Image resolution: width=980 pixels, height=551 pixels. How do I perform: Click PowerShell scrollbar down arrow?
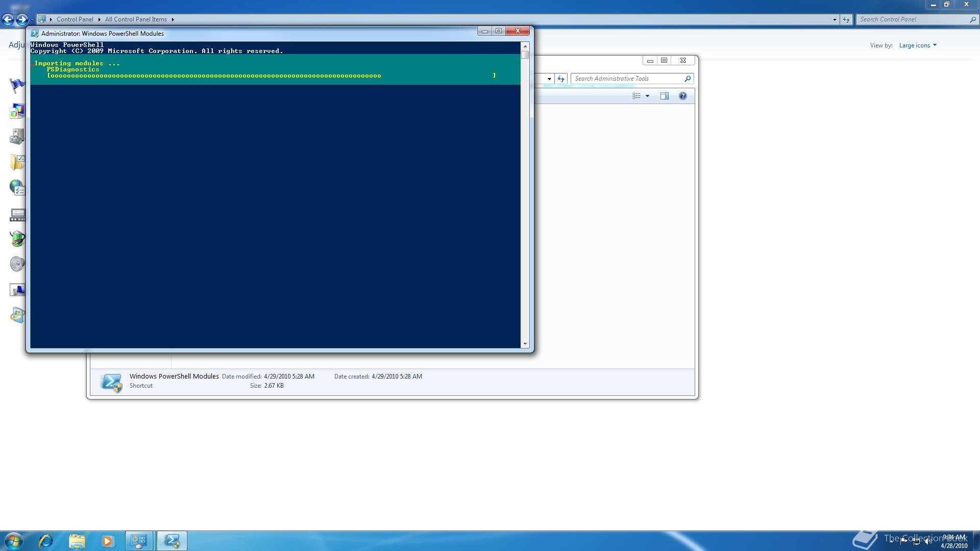[525, 344]
